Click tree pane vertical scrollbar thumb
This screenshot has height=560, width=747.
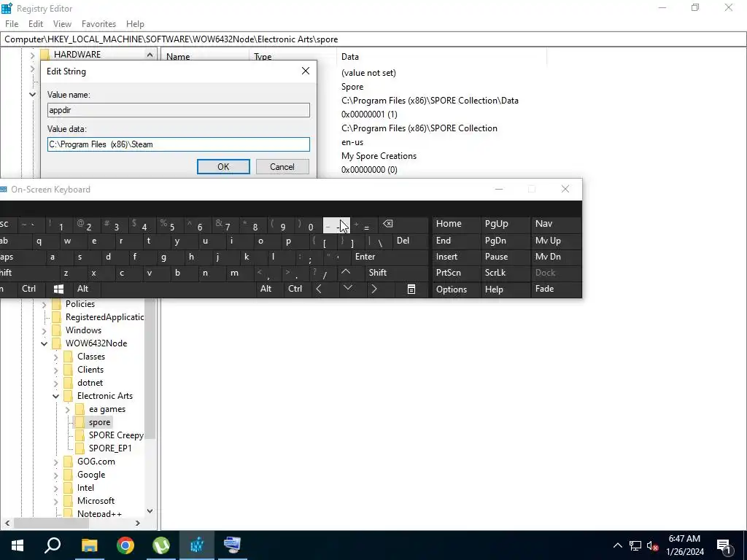pos(150,369)
